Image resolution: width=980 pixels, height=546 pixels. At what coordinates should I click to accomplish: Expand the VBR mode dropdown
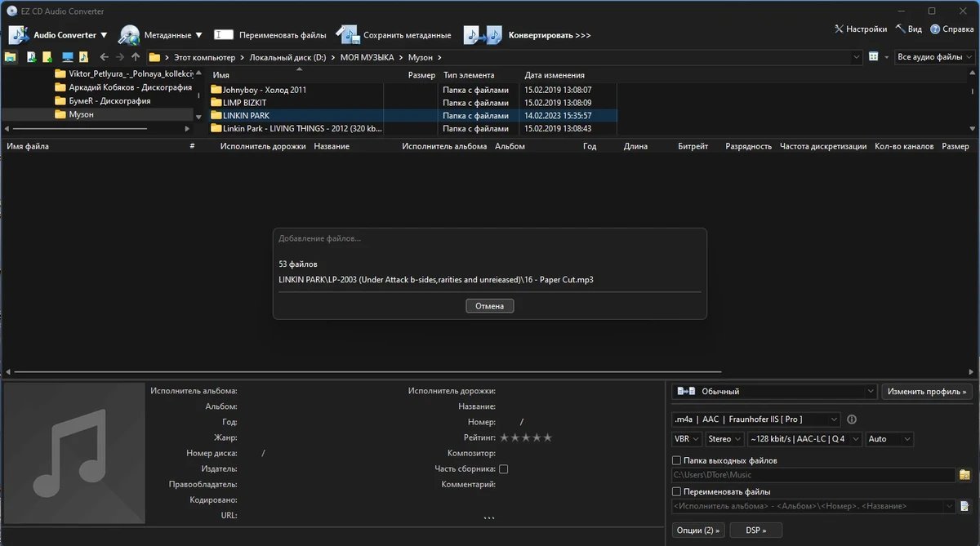point(686,439)
